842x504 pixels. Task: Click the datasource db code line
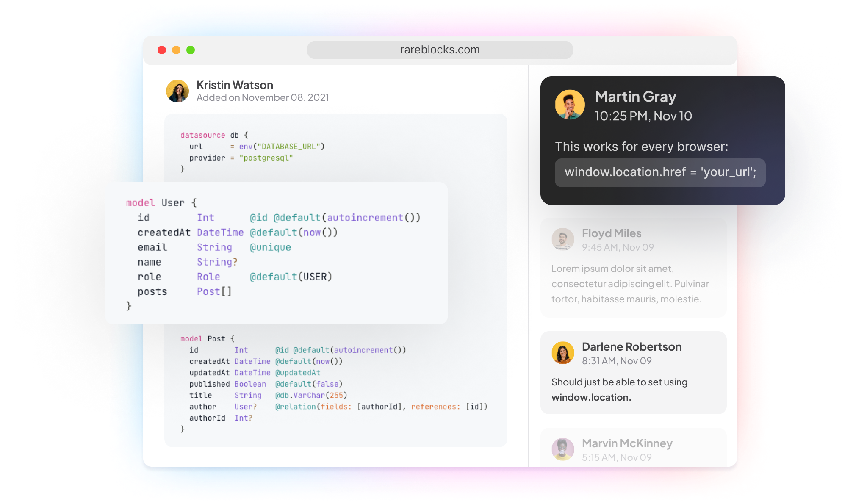coord(214,135)
